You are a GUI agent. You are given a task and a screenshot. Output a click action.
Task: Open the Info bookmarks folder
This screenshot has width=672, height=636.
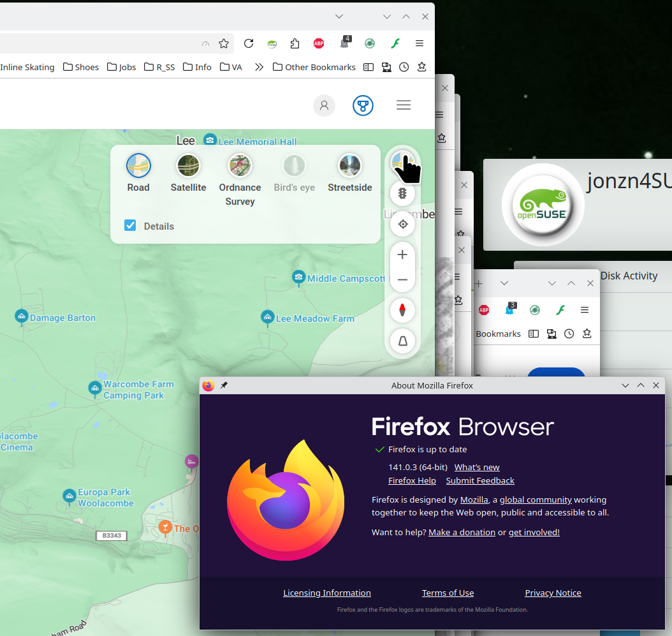pyautogui.click(x=197, y=67)
